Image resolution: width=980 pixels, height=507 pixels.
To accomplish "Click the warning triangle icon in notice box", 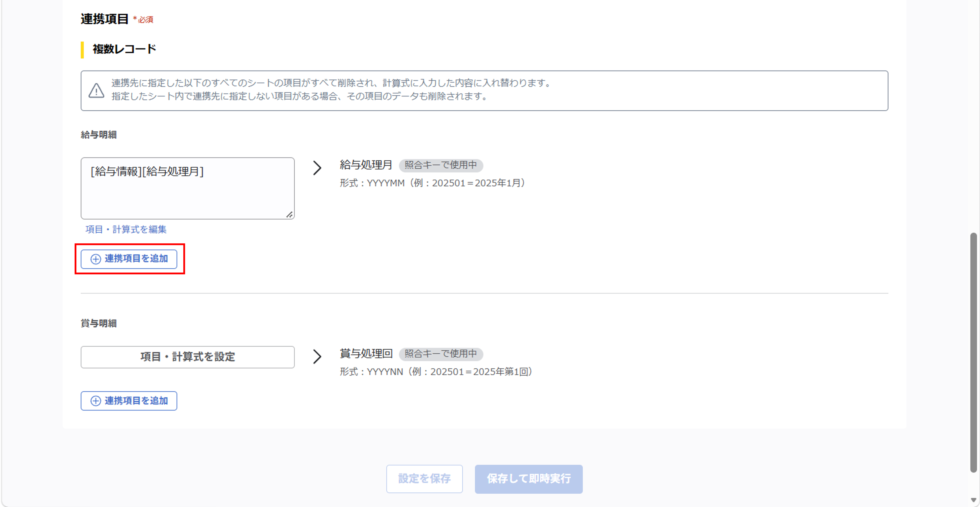I will coord(96,90).
